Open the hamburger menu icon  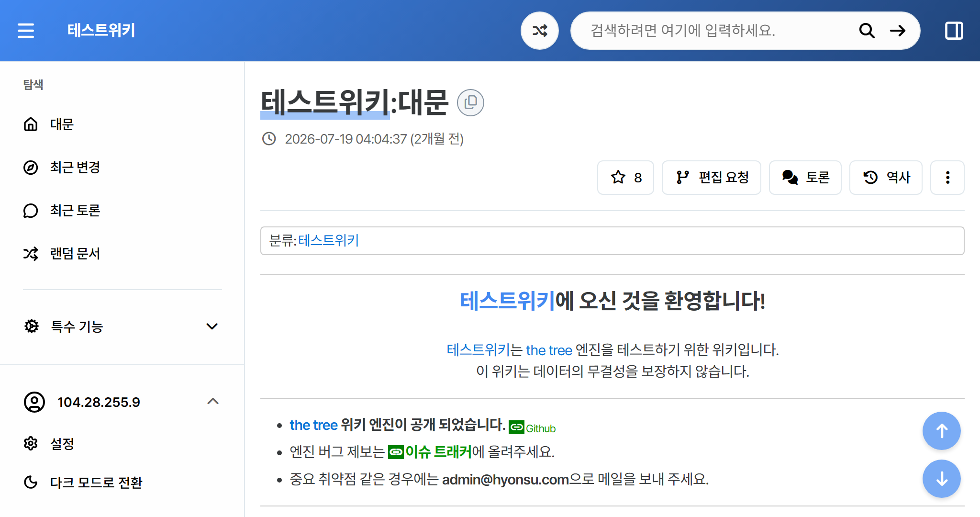pyautogui.click(x=26, y=31)
